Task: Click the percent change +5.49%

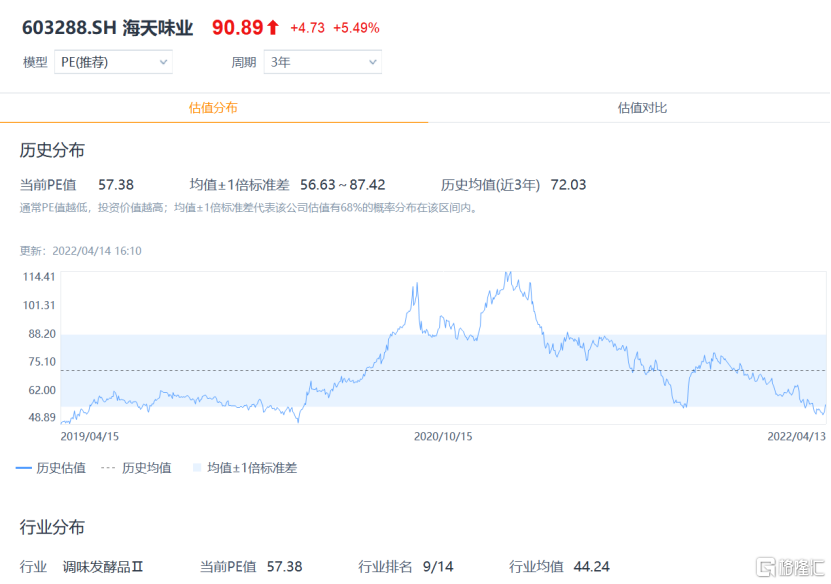Action: [x=356, y=28]
